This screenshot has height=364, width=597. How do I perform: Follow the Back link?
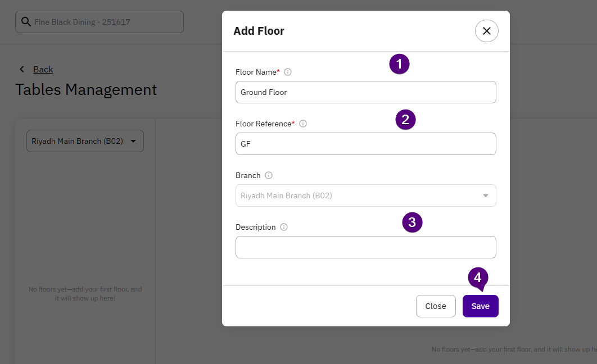[x=43, y=69]
